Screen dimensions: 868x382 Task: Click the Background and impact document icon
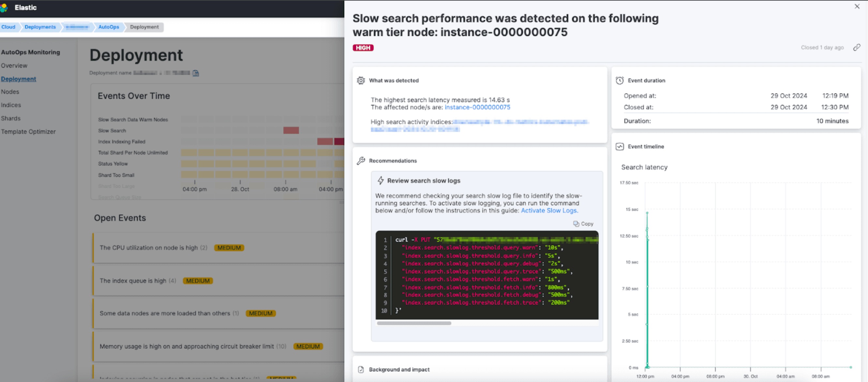(361, 370)
